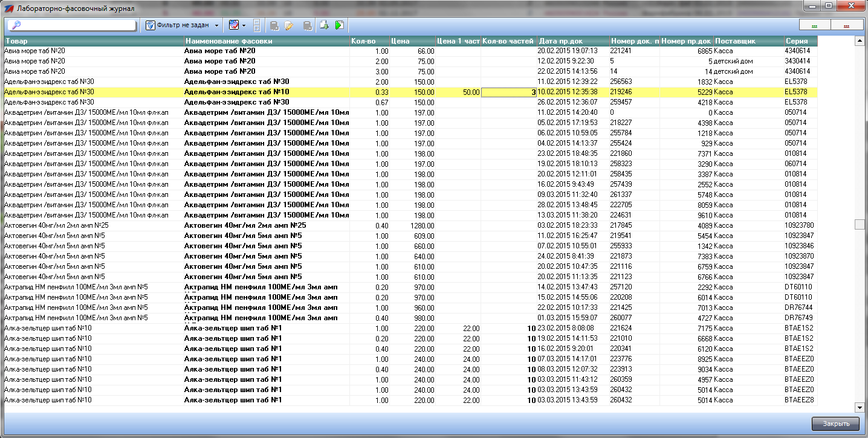The height and width of the screenshot is (438, 868).
Task: Click the filter funnel icon in toolbar
Action: (x=151, y=25)
